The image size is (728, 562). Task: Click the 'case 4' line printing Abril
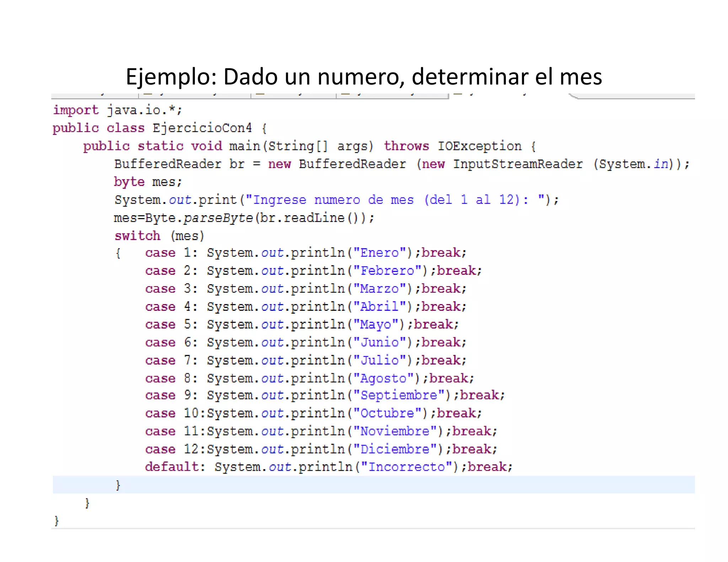point(306,307)
